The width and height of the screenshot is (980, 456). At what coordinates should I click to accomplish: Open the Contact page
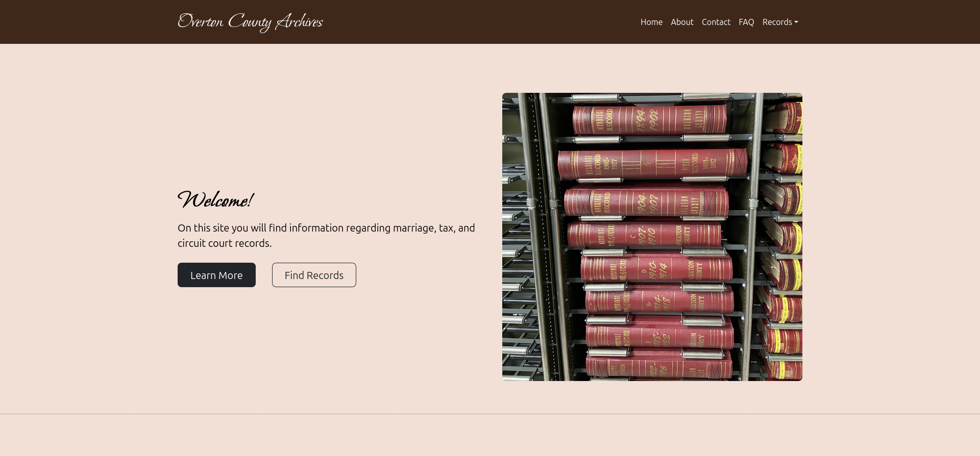coord(716,22)
